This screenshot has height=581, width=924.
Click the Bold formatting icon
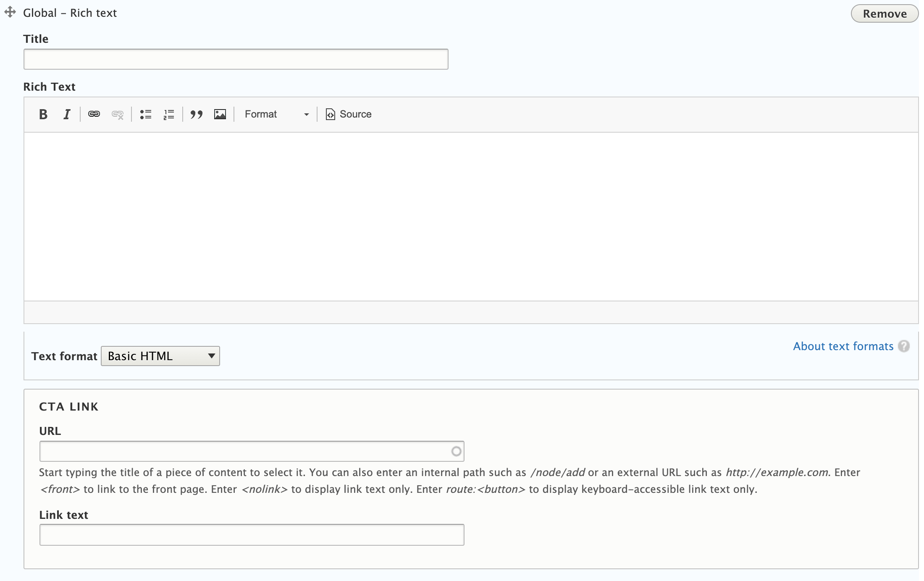42,114
